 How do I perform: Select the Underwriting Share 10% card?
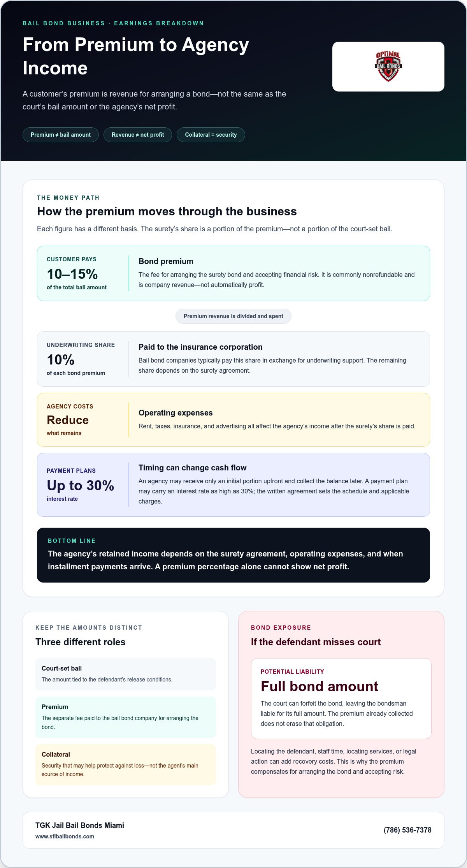pos(233,359)
